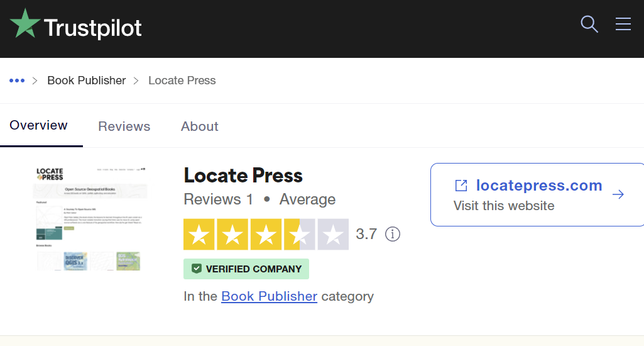
Task: Switch to the About tab
Action: [x=200, y=126]
